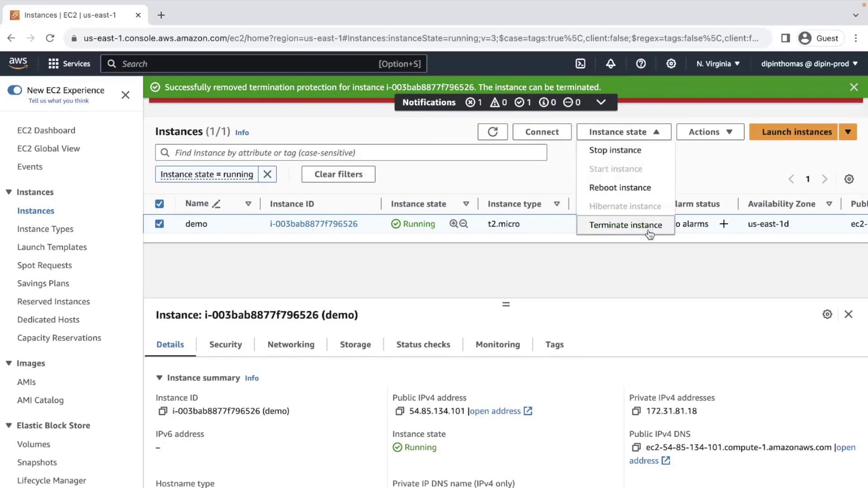Image resolution: width=868 pixels, height=488 pixels.
Task: Open the Actions dropdown
Action: [x=710, y=132]
